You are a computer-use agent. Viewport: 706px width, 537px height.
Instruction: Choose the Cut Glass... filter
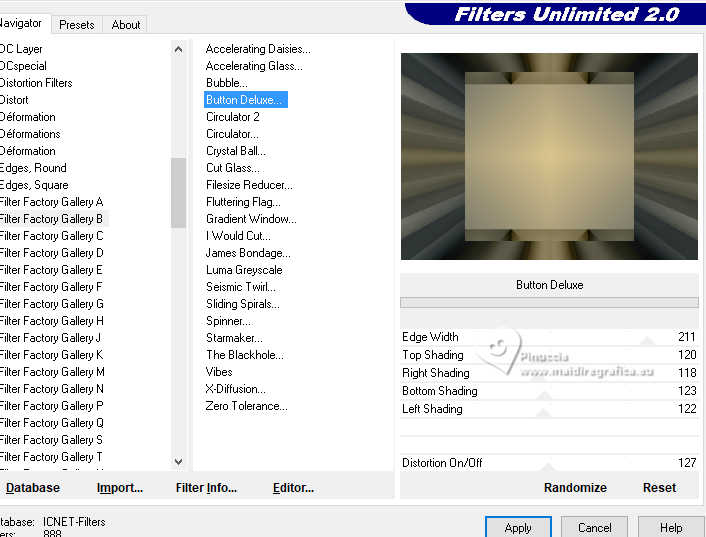[x=232, y=168]
